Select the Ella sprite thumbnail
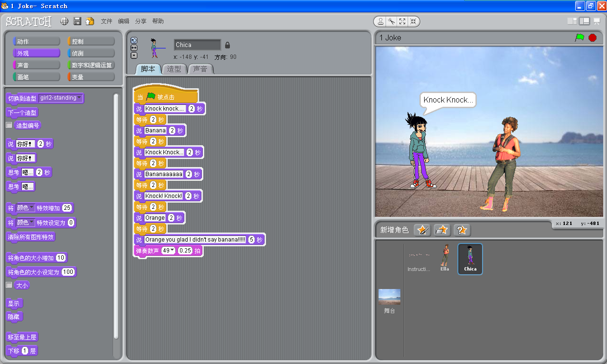Screen dimensions: 607x364 [445, 258]
